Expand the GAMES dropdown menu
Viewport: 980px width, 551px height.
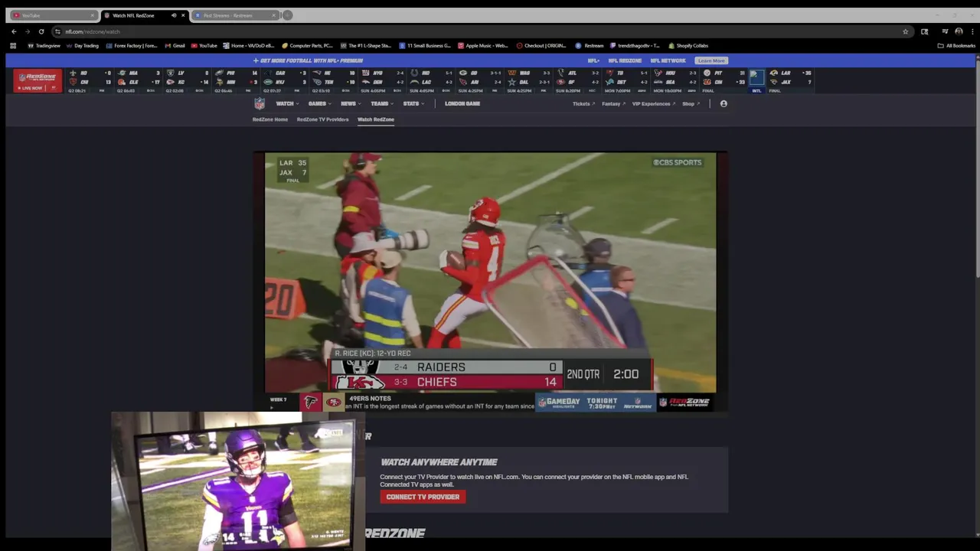319,103
